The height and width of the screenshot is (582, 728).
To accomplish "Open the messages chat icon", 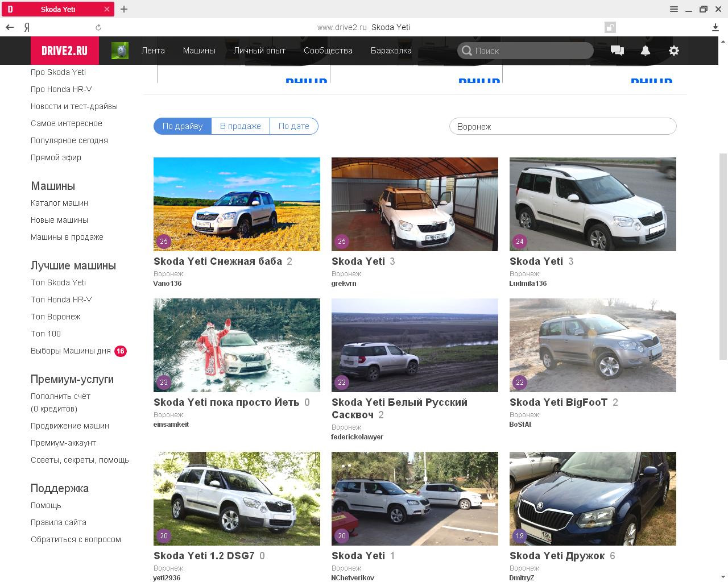I will [x=617, y=51].
